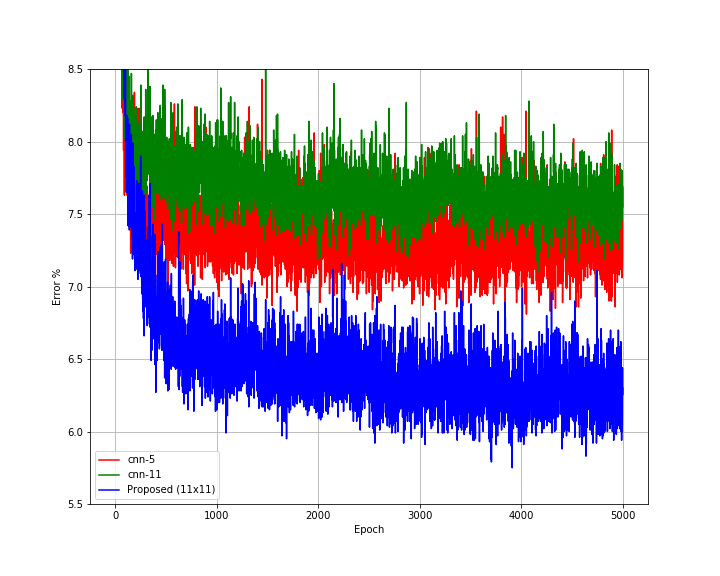Image resolution: width=720 pixels, height=576 pixels.
Task: Click x-axis tick label 2000
Action: pyautogui.click(x=318, y=515)
